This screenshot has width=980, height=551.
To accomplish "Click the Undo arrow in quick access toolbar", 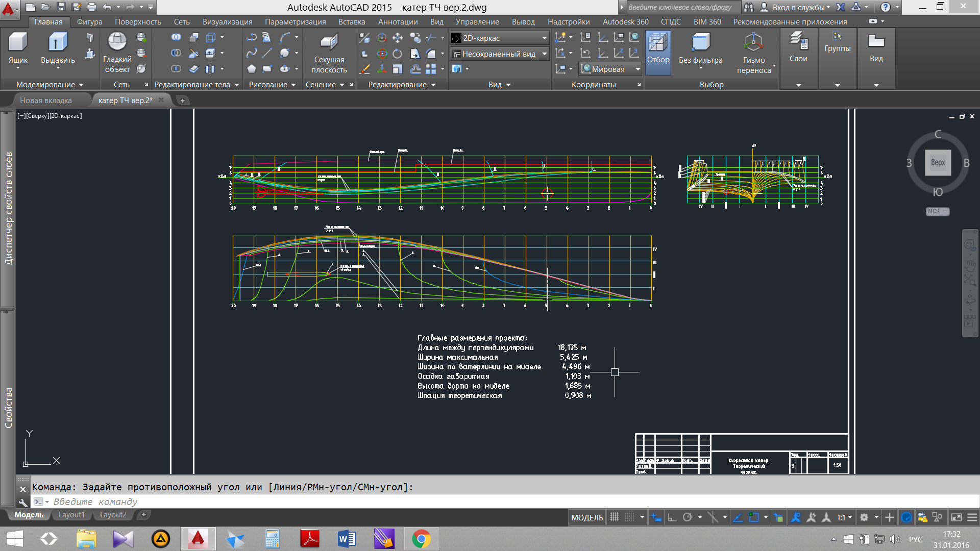I will [x=107, y=7].
